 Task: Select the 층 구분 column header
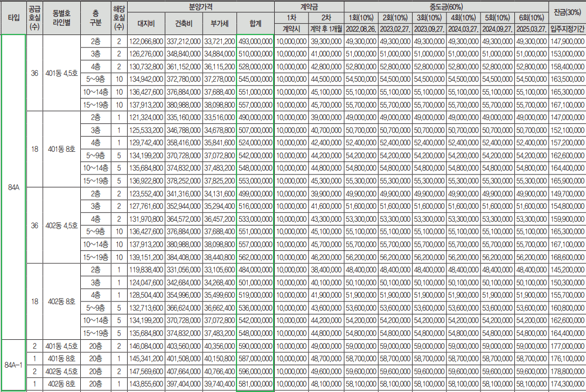click(95, 18)
